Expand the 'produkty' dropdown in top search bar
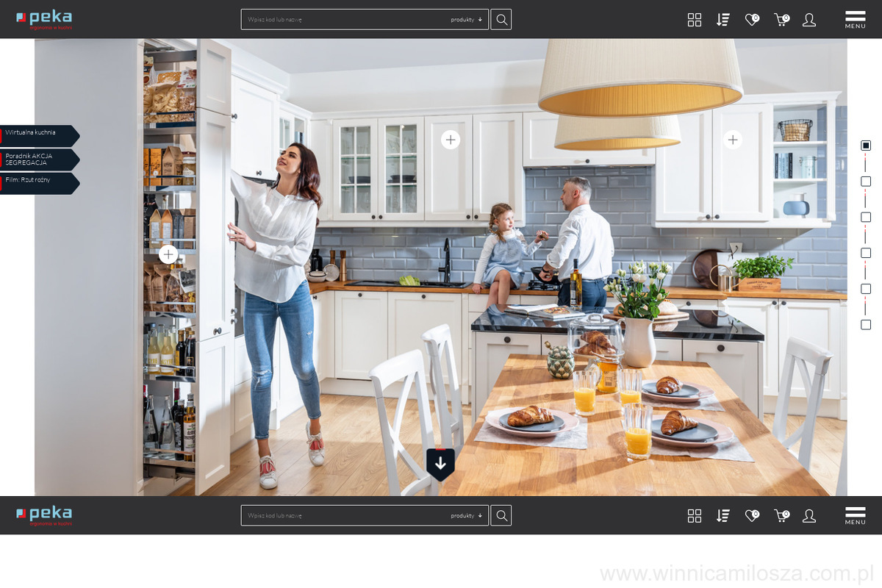Screen dimensions: 882x588 point(466,20)
